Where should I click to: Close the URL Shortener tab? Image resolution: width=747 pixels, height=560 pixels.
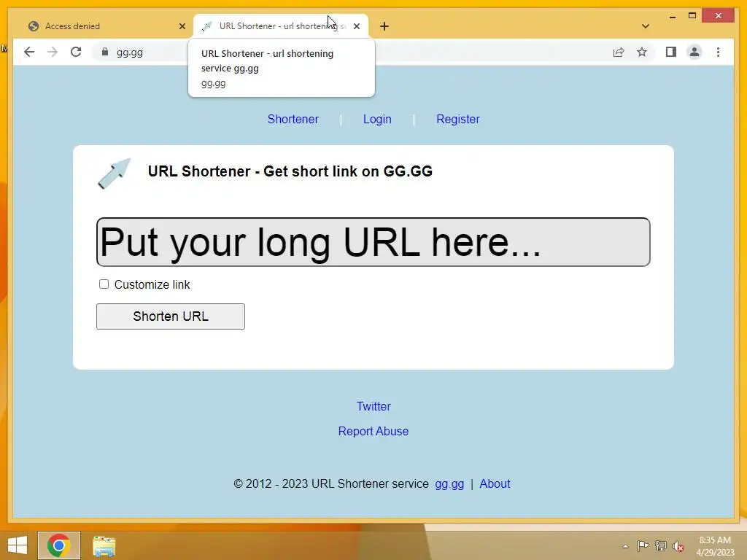[357, 26]
